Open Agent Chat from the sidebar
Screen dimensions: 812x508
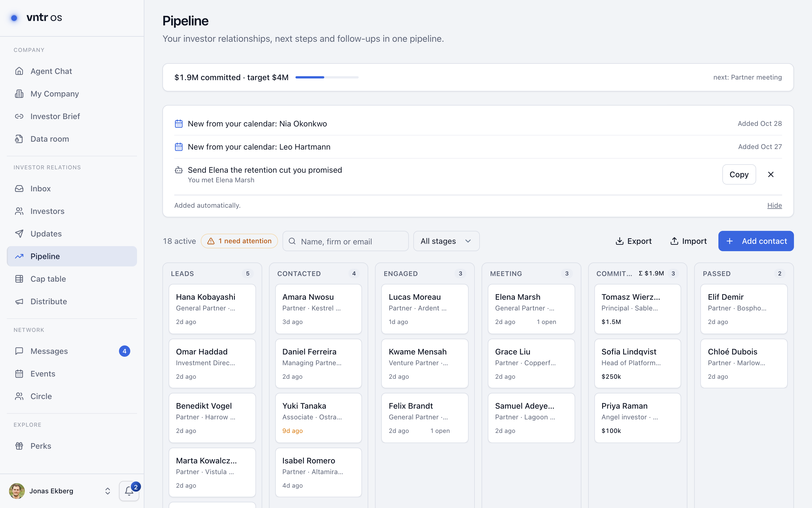[x=72, y=71]
